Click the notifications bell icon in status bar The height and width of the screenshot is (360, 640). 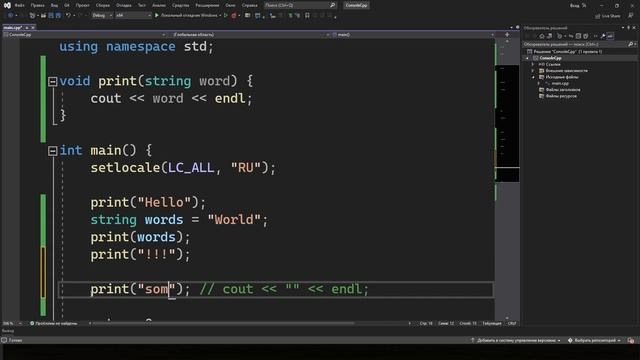coord(631,340)
